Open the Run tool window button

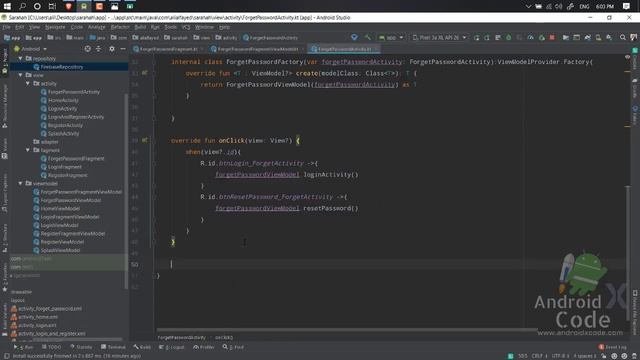click(23, 347)
